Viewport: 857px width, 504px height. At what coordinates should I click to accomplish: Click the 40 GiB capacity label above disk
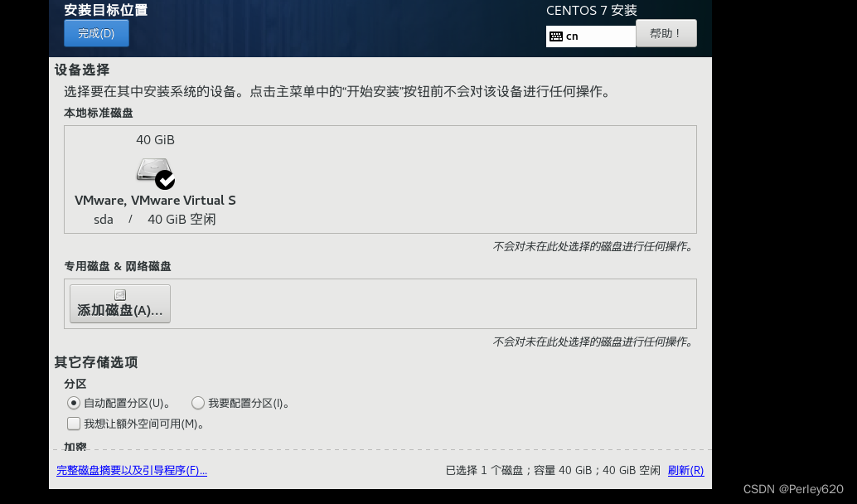coord(155,140)
